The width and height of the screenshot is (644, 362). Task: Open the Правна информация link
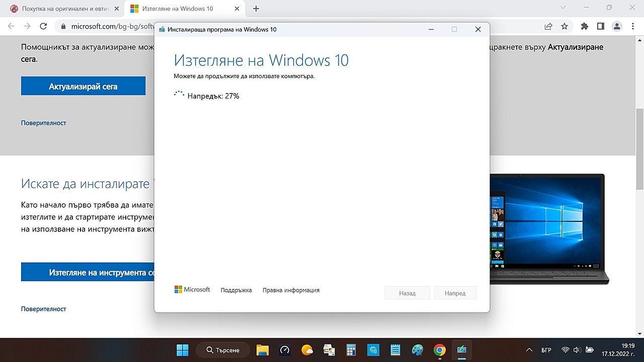coord(291,290)
